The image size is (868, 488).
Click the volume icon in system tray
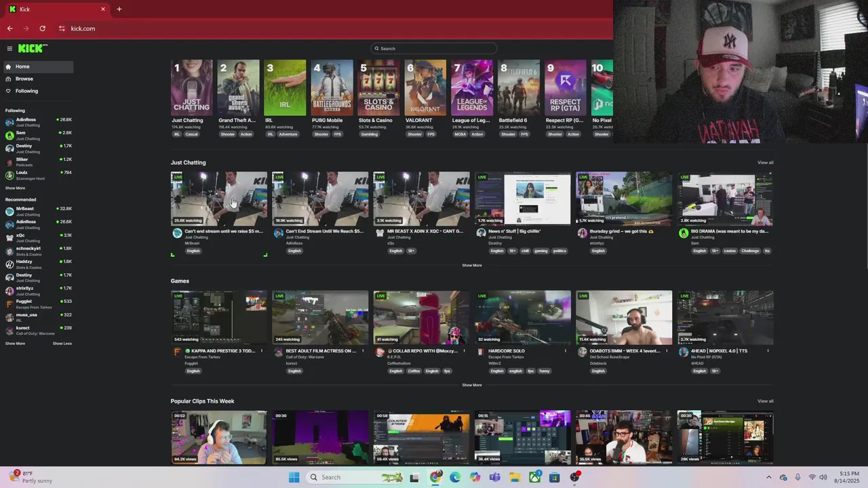coord(823,477)
